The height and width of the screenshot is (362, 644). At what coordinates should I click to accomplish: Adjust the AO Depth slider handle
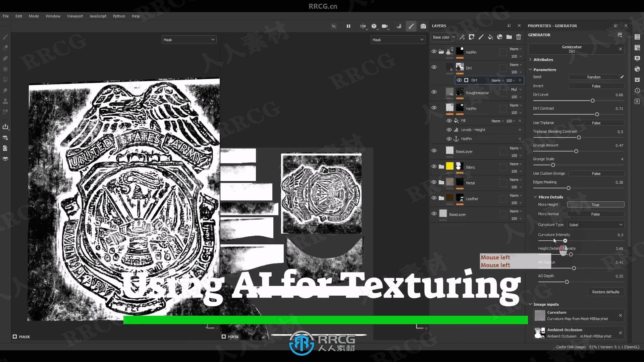(x=567, y=282)
